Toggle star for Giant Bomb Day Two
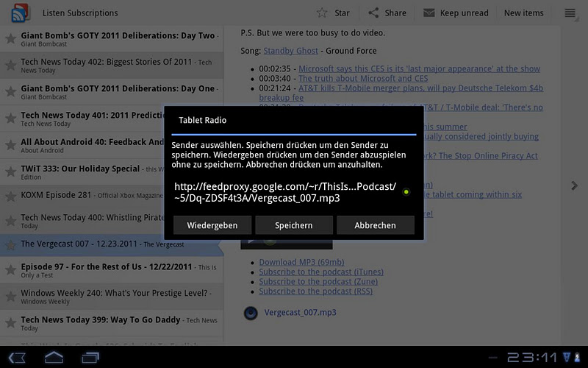The image size is (588, 368). coord(10,38)
